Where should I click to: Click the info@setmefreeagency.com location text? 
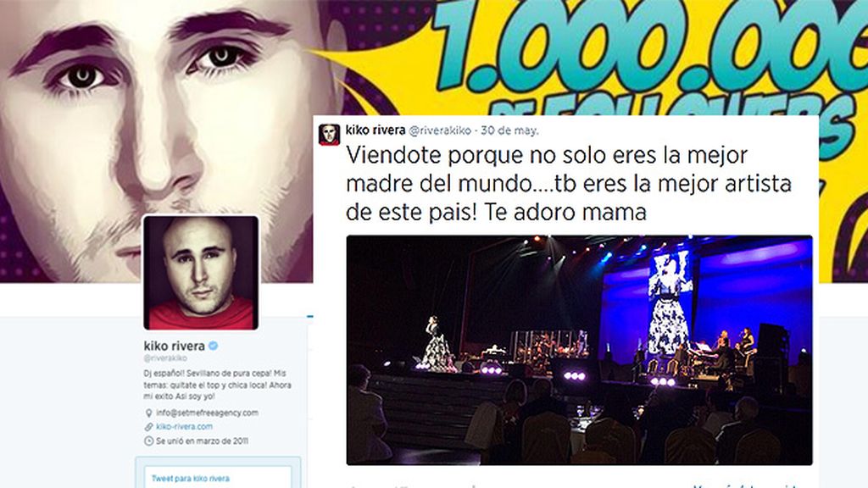207,413
